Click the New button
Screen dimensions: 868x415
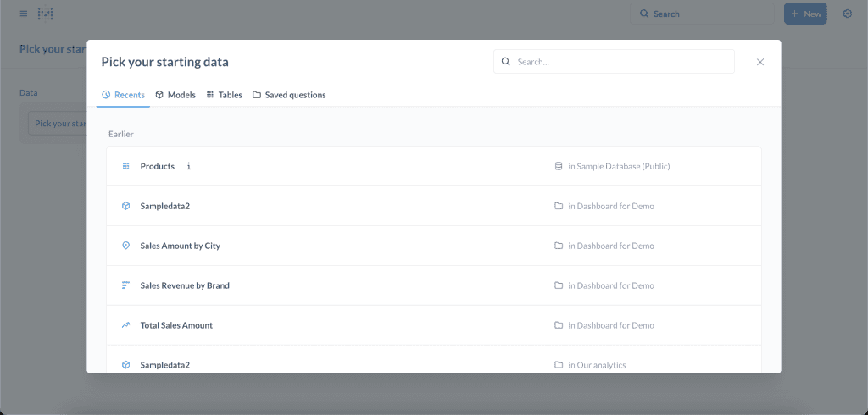tap(805, 14)
